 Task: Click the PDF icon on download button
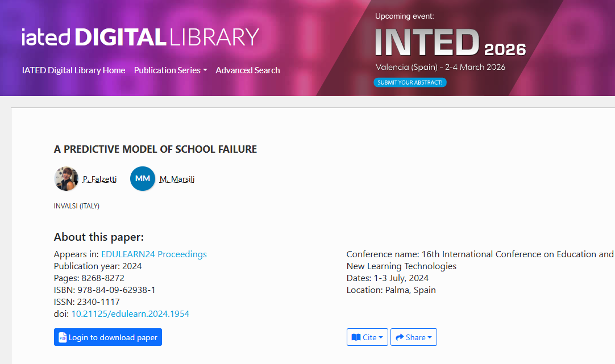(63, 338)
